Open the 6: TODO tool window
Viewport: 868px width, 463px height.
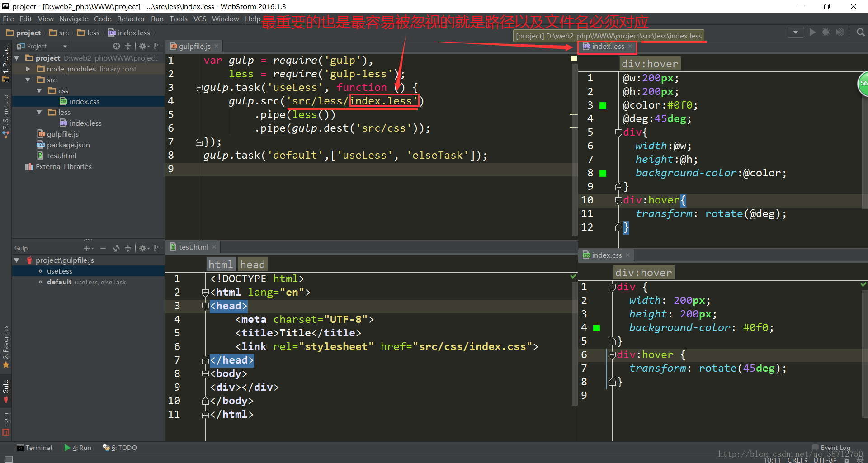(120, 448)
